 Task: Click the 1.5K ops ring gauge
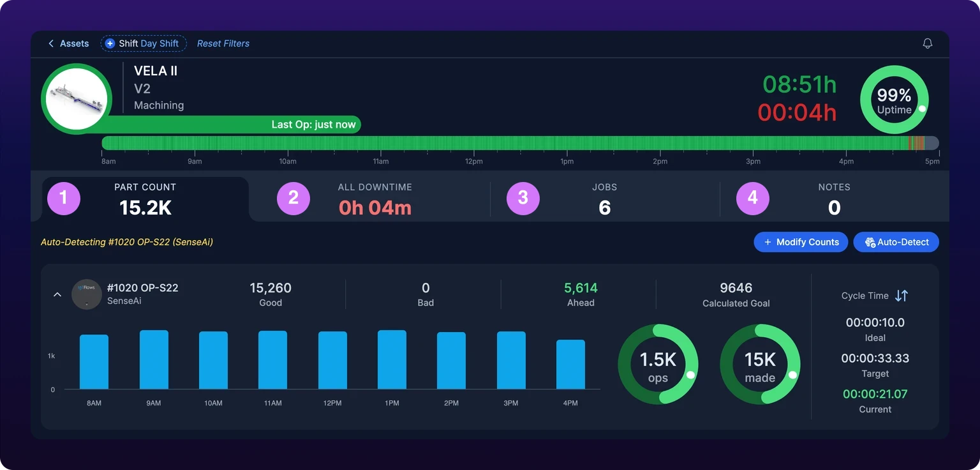pos(658,364)
